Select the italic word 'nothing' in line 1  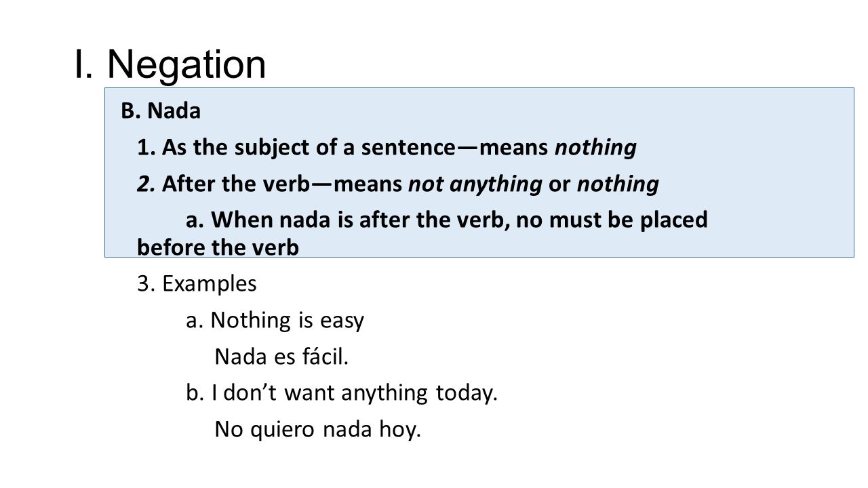pos(595,148)
